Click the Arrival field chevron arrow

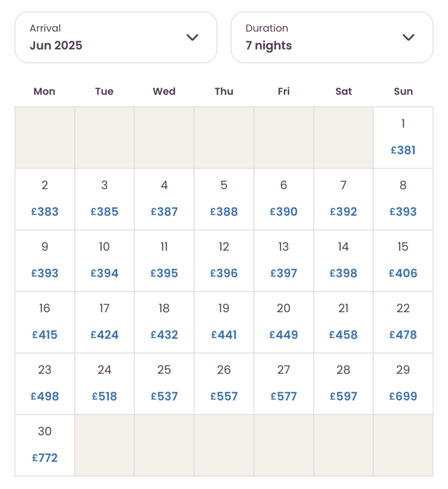(193, 37)
